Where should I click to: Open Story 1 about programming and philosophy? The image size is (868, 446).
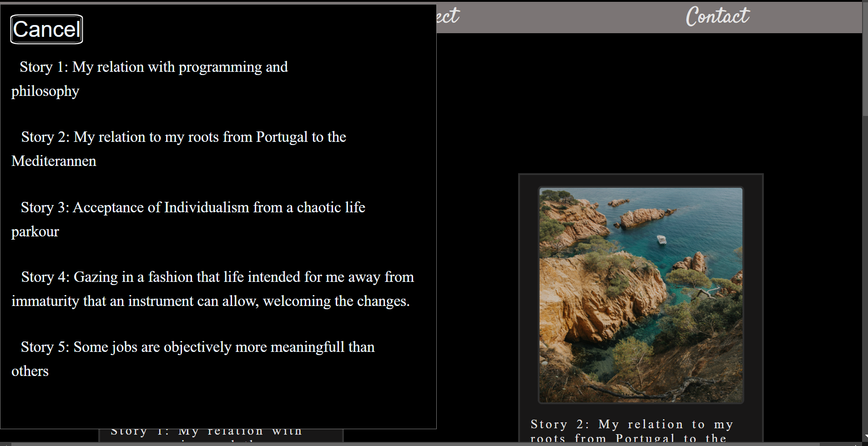coord(153,67)
